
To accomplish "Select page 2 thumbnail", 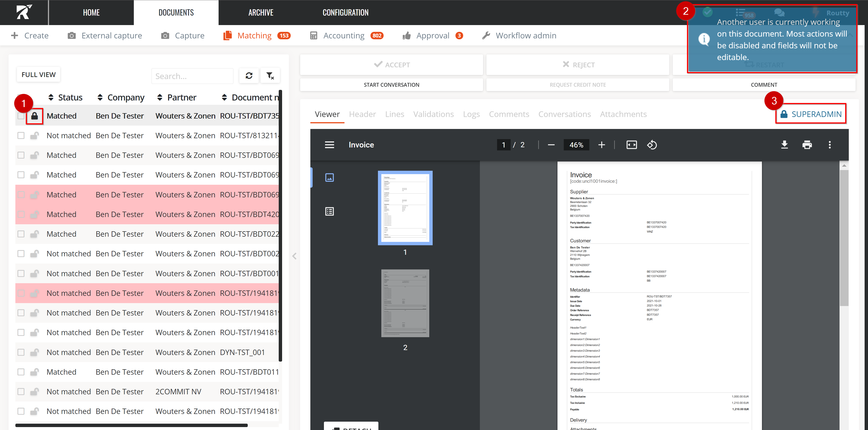I will pos(405,303).
